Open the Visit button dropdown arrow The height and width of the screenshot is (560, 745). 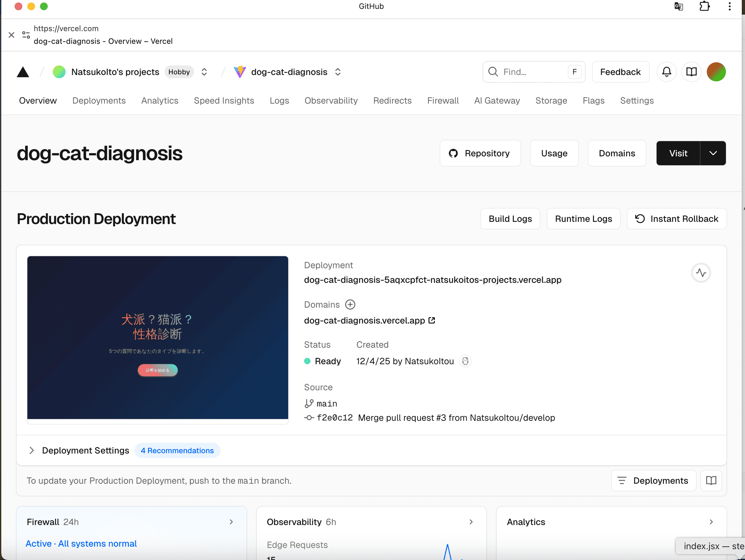click(x=713, y=153)
